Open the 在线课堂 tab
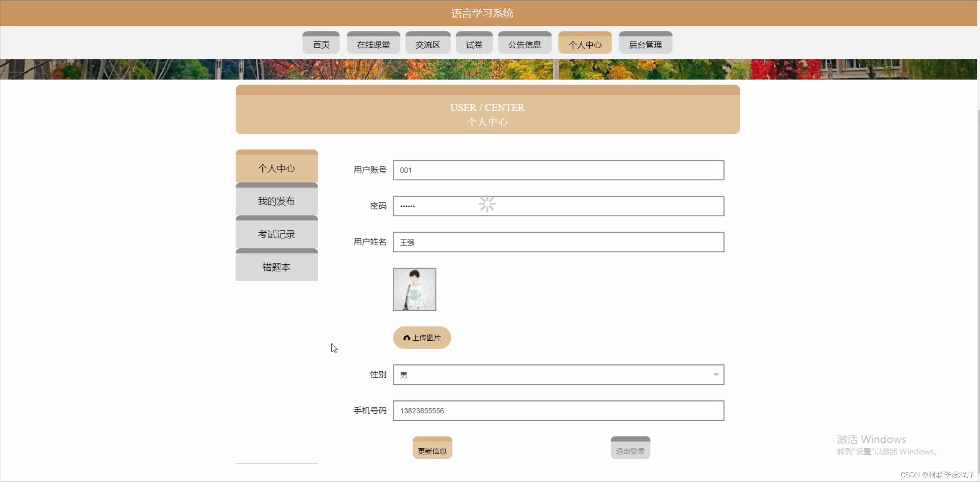The height and width of the screenshot is (482, 980). [372, 43]
